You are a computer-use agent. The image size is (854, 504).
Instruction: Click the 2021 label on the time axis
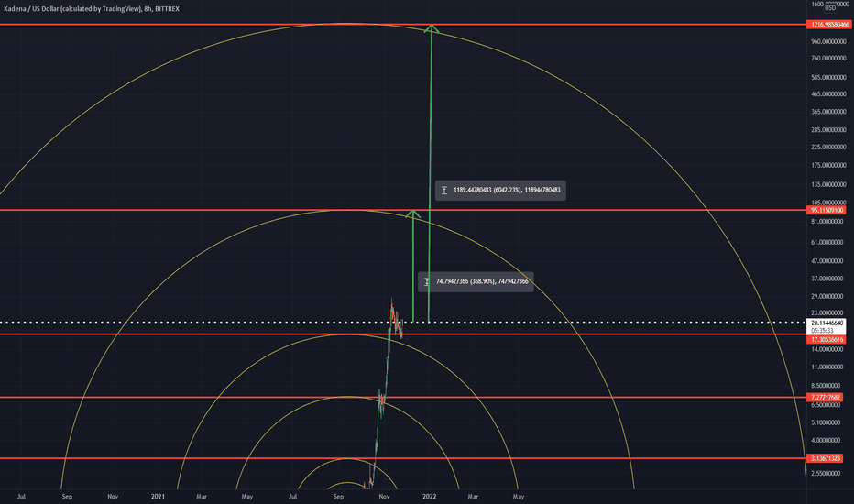pyautogui.click(x=158, y=497)
